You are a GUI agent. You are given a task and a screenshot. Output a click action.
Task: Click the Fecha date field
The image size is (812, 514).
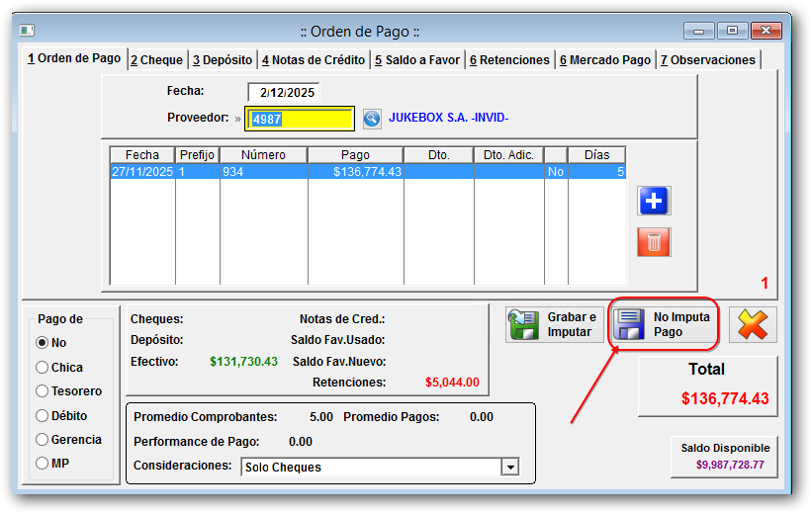point(284,92)
